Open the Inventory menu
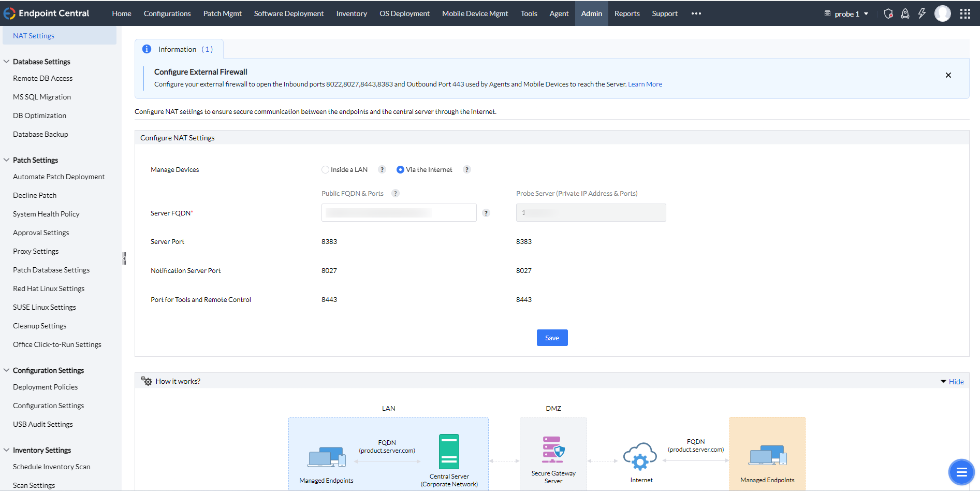Screen dimensions: 980x491 click(352, 13)
